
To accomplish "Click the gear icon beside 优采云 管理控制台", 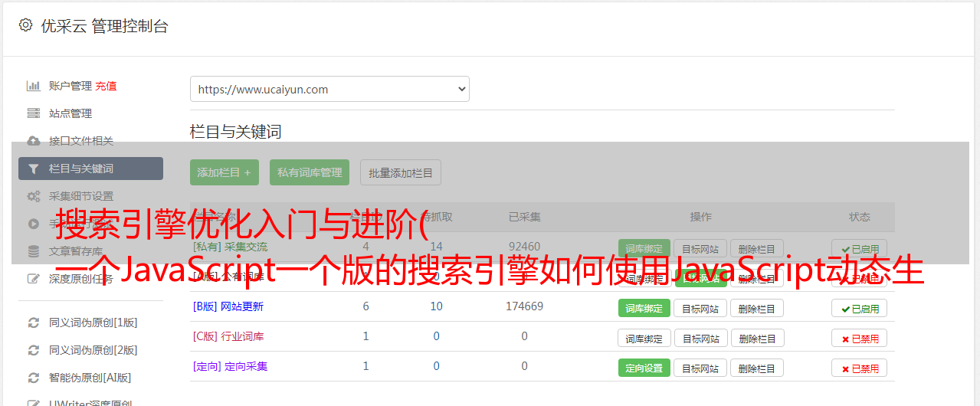I will tap(25, 25).
